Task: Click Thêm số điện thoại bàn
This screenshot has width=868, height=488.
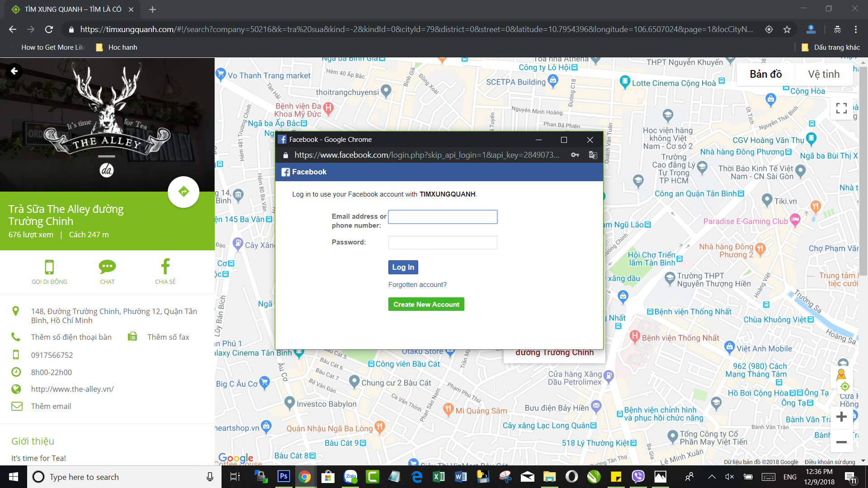Action: [71, 337]
